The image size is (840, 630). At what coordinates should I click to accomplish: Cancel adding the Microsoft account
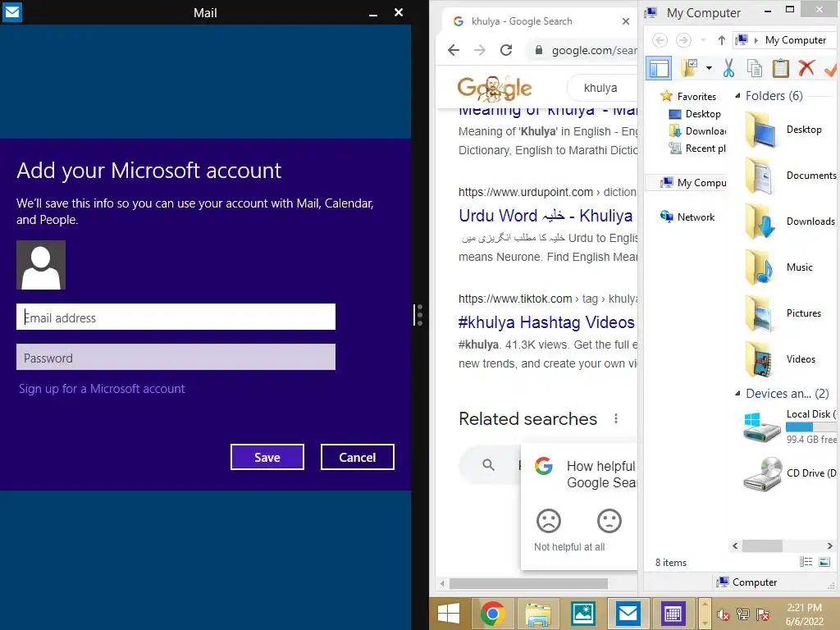click(x=358, y=457)
